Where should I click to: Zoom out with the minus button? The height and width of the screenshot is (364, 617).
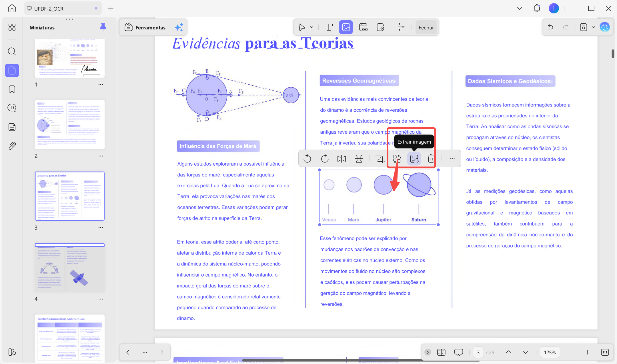[570, 352]
